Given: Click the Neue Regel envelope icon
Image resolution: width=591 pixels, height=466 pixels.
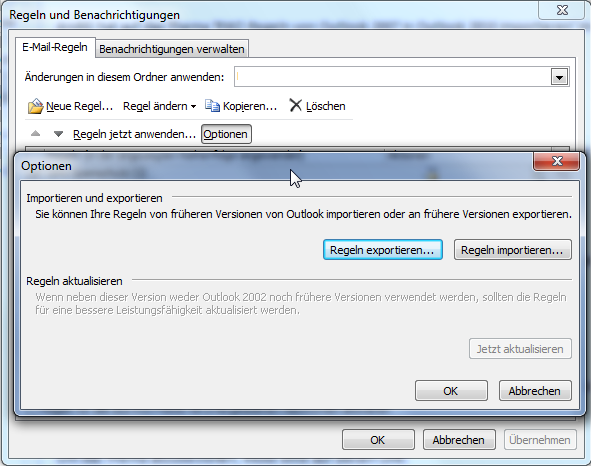Looking at the screenshot, I should point(35,106).
